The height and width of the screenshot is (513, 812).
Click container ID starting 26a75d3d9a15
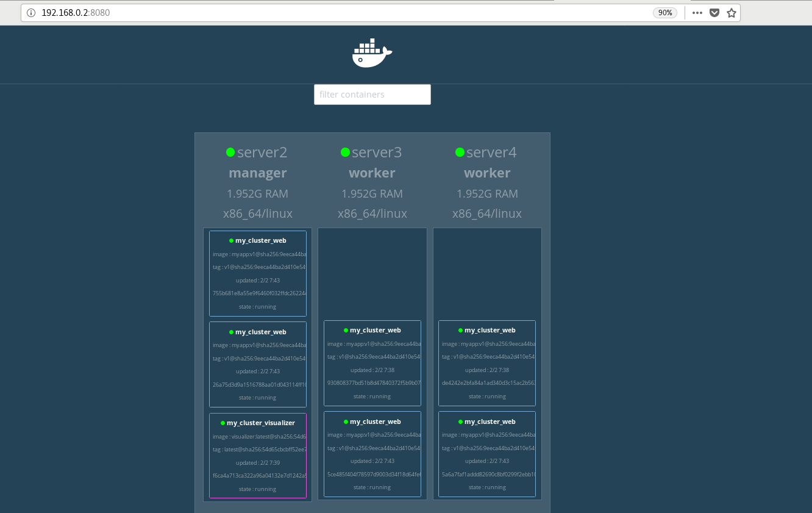(x=260, y=384)
